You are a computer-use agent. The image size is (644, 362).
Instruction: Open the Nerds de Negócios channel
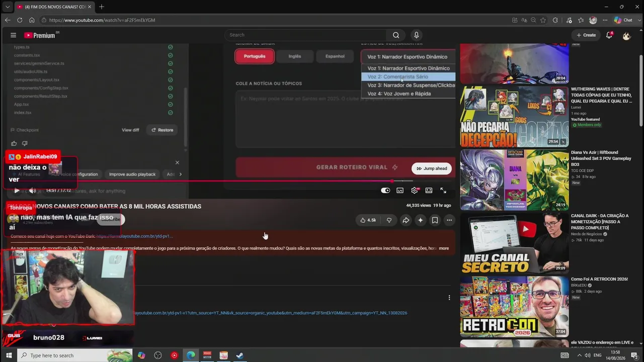pos(586,234)
